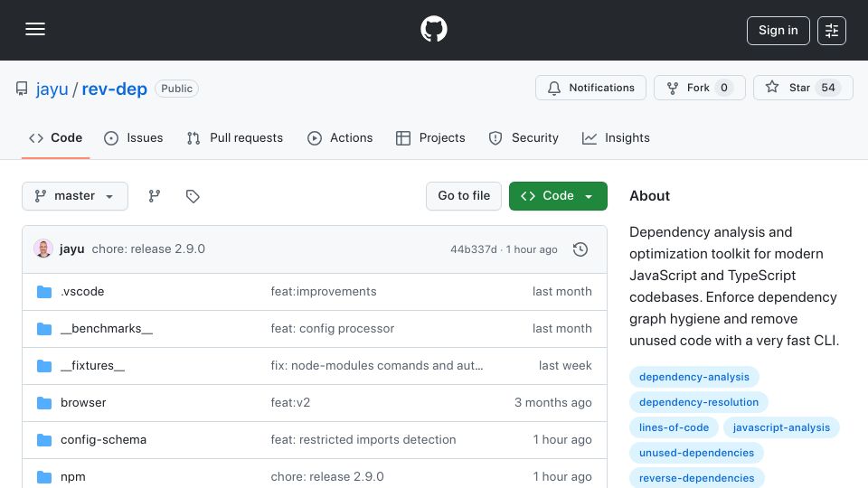The height and width of the screenshot is (488, 868).
Task: Click the config-schema folder icon
Action: (44, 440)
